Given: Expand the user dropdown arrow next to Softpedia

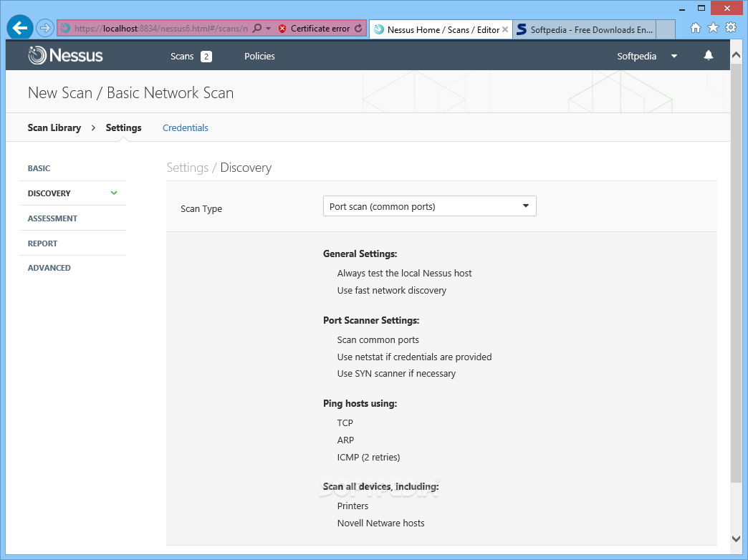Looking at the screenshot, I should click(x=674, y=57).
